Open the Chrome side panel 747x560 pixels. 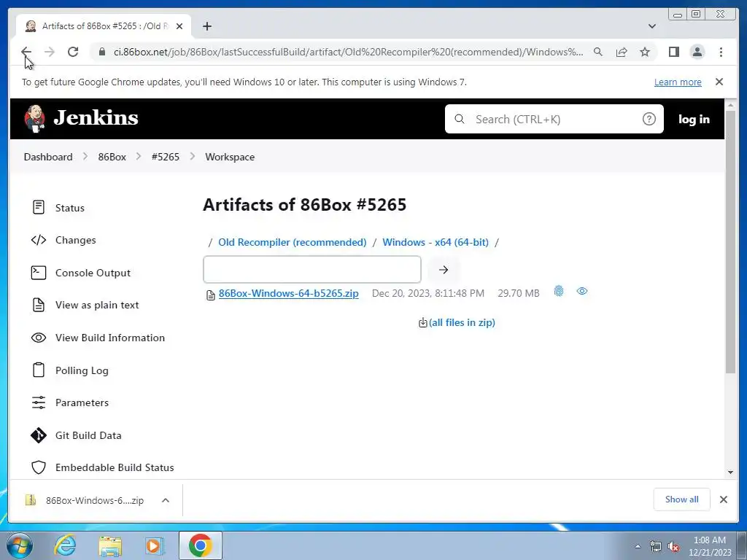click(673, 52)
